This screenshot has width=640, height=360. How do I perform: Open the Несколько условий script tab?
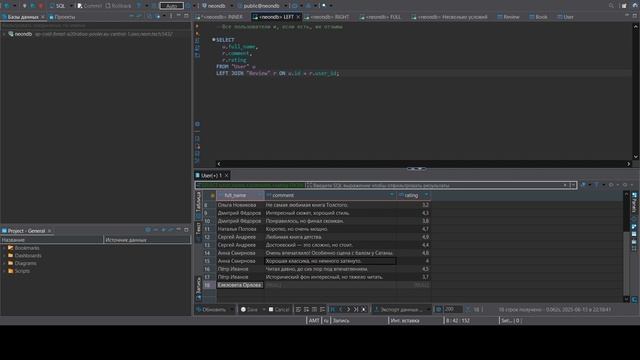point(449,17)
